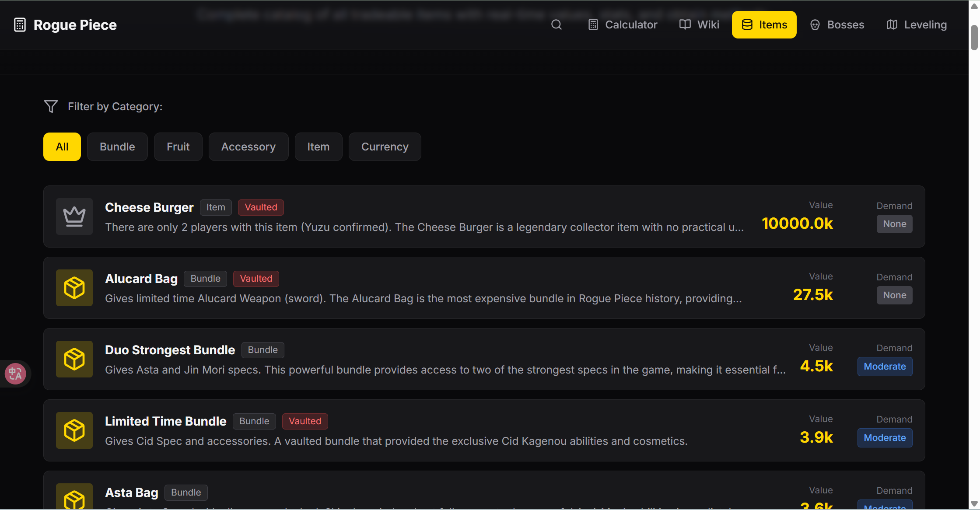980x510 pixels.
Task: Click the box icon for Alucard Bag
Action: click(x=74, y=287)
